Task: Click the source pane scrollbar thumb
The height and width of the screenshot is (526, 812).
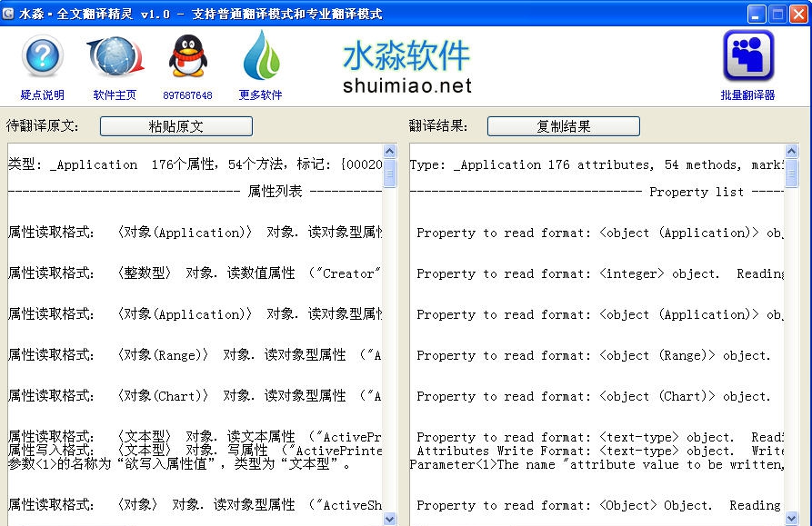Action: (x=390, y=174)
